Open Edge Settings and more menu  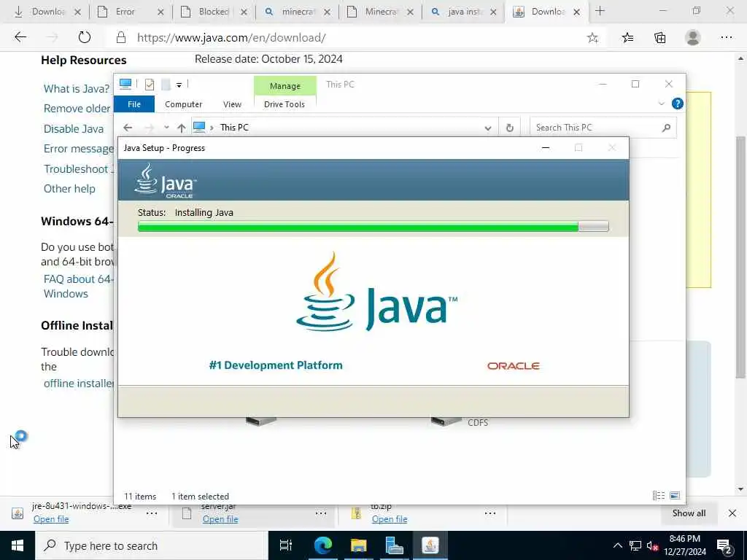[726, 37]
